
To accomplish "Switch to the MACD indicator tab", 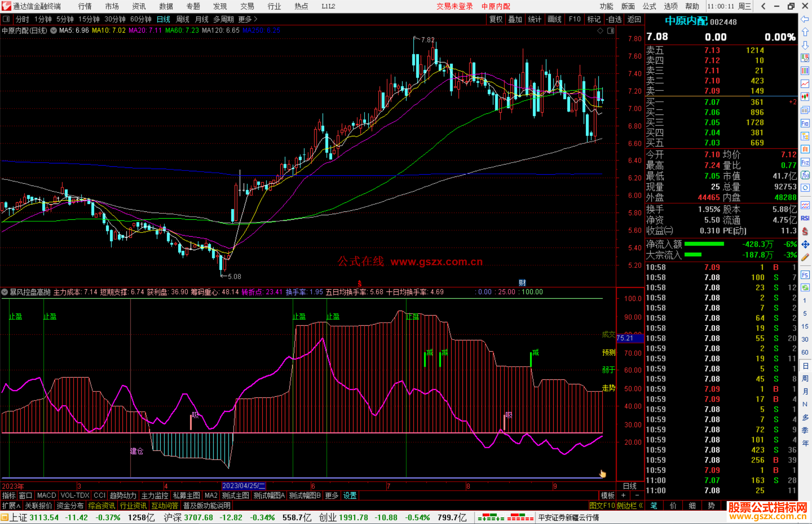I will coord(47,495).
